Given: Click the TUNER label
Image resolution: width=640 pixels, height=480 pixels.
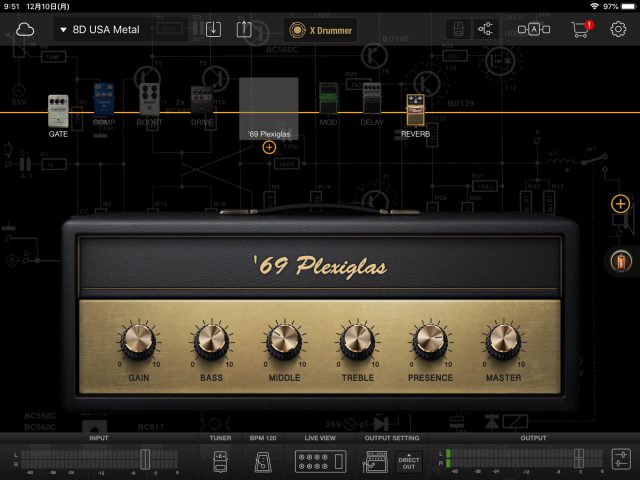Looking at the screenshot, I should pos(220,438).
